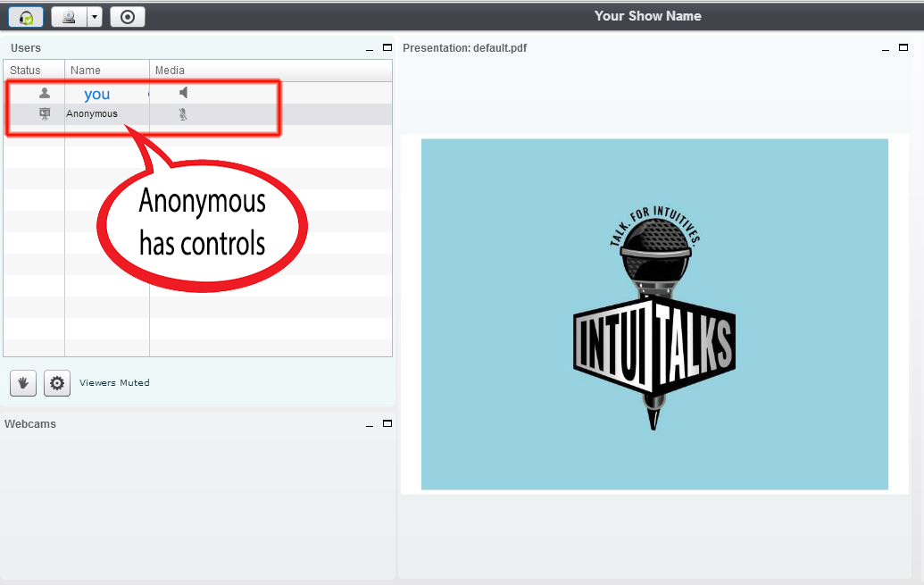
Task: Click the 'Presentation: default.pdf' panel title
Action: (464, 47)
